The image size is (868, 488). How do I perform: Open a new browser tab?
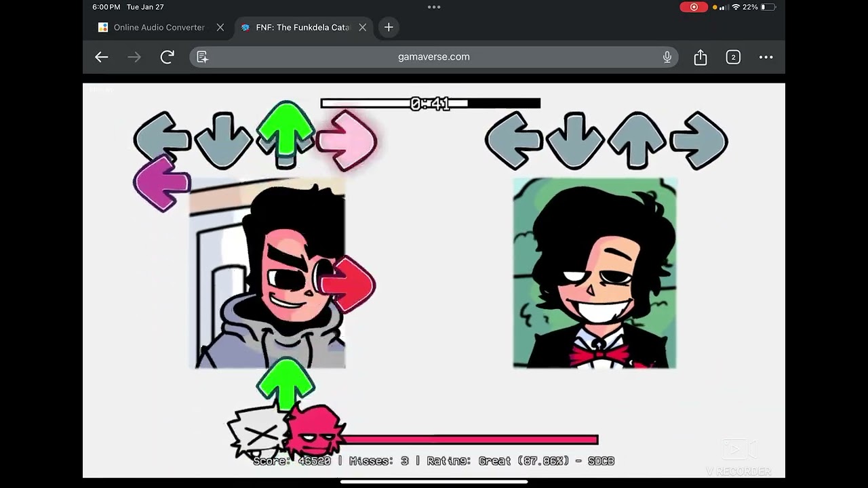(389, 27)
